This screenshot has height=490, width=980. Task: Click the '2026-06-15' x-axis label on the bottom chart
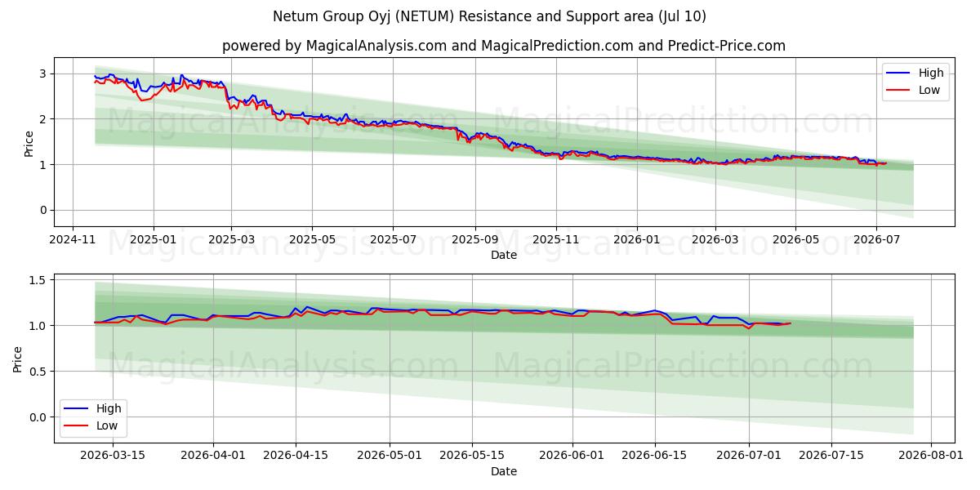tap(654, 456)
